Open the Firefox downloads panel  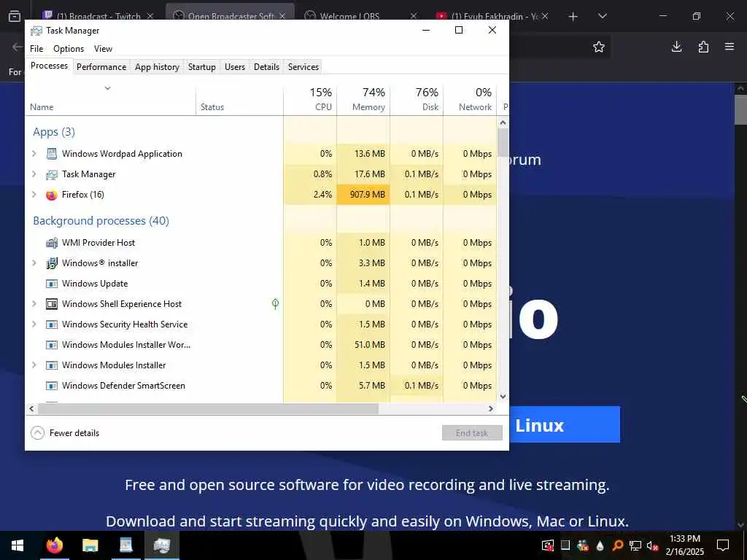point(676,47)
